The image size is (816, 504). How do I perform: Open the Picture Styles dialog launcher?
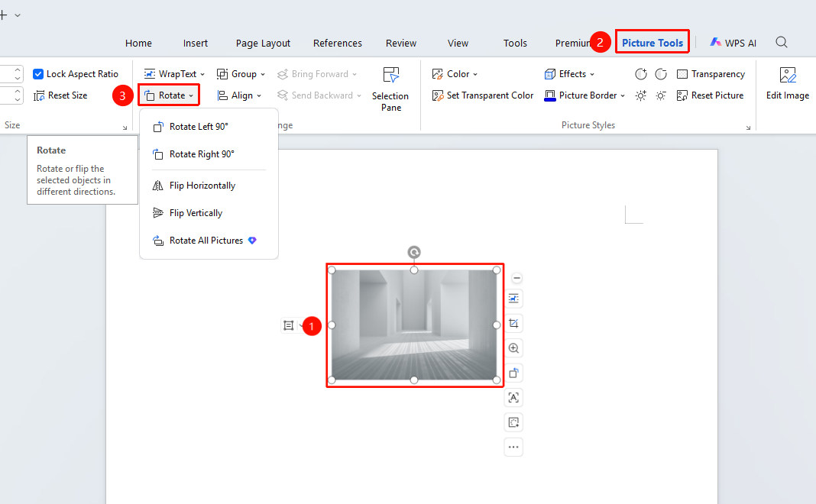click(x=748, y=128)
